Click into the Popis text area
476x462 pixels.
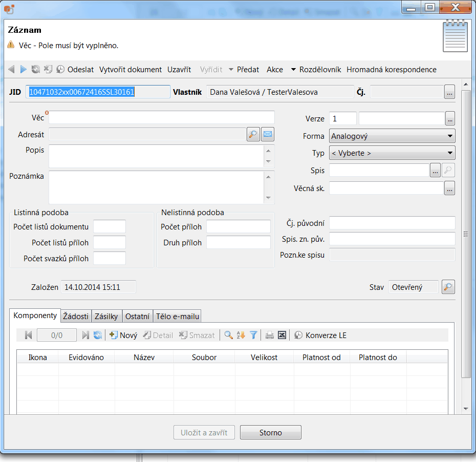point(156,156)
